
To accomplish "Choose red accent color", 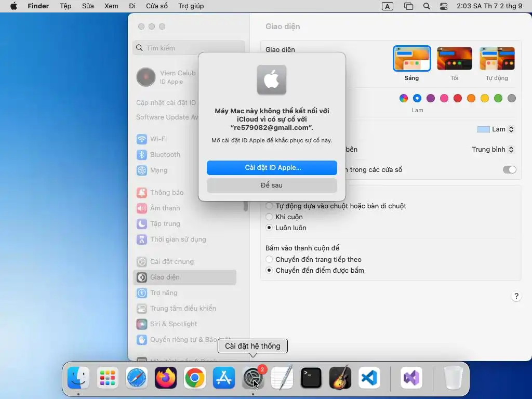I will pos(458,98).
